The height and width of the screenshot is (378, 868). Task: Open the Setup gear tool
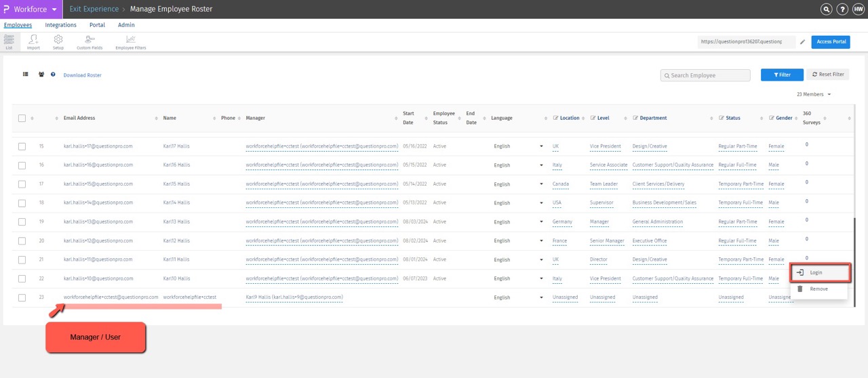(58, 42)
